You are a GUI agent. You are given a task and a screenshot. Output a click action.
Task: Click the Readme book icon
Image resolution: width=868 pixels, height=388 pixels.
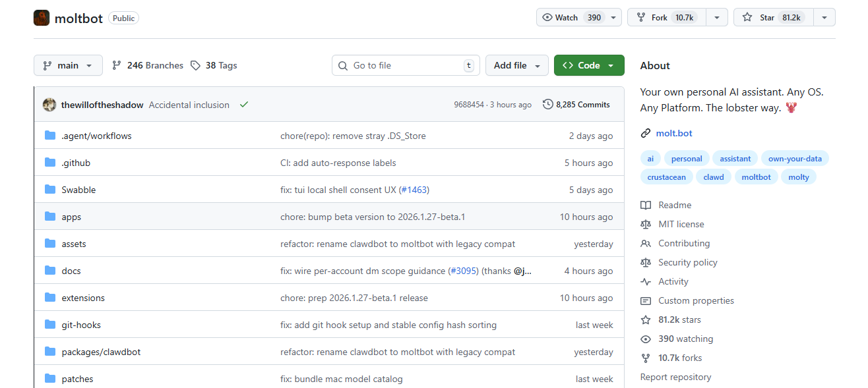coord(646,205)
